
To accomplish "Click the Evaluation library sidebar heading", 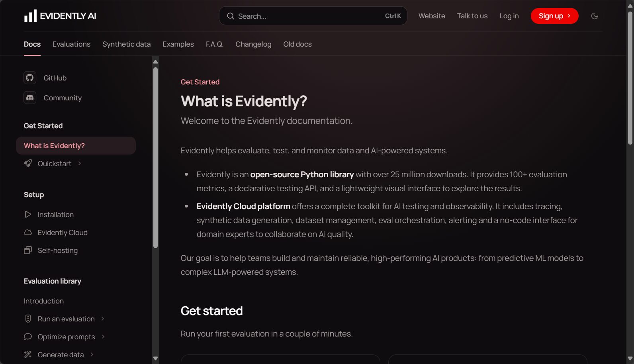I will pos(53,281).
